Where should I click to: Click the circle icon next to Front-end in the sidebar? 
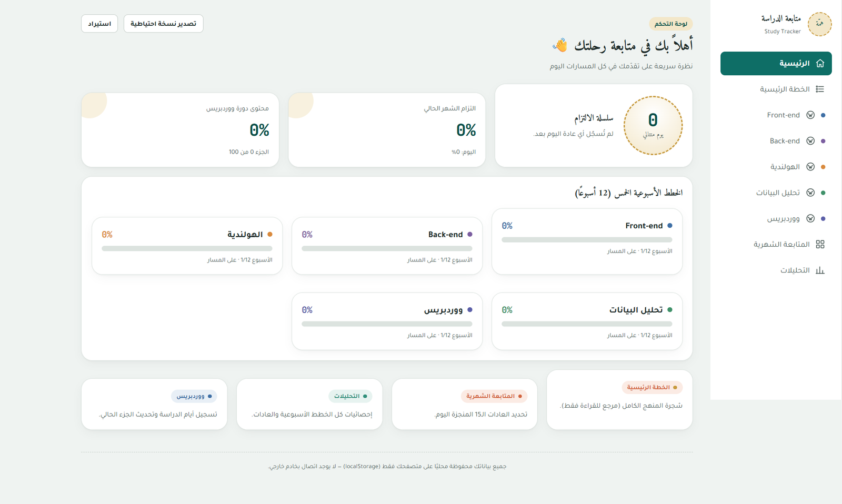[810, 115]
